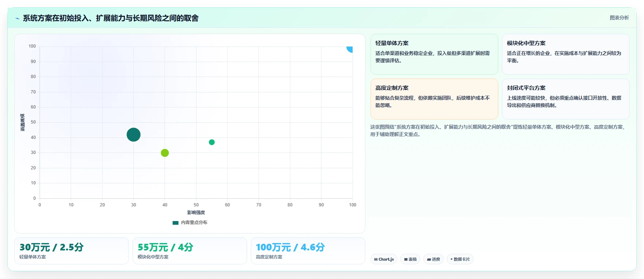Open the 高度定制方案 description card

tap(434, 99)
